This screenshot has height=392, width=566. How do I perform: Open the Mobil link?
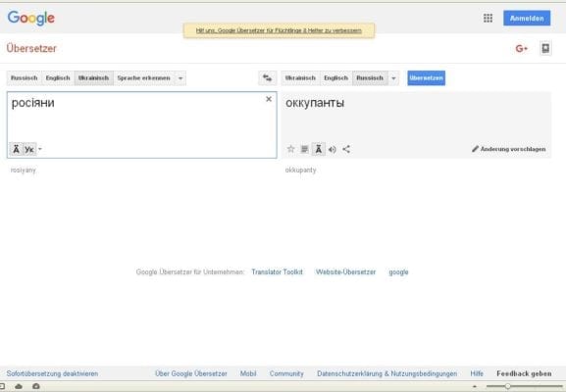248,373
